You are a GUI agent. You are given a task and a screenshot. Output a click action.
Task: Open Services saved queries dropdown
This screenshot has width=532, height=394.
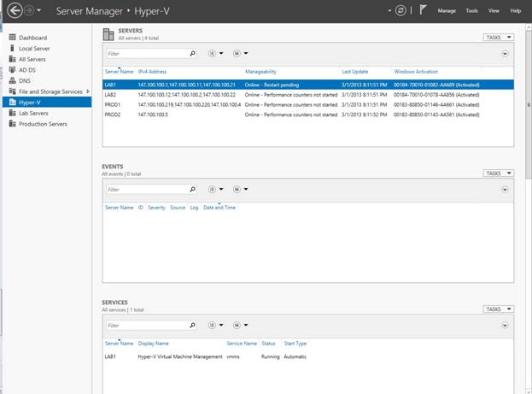pos(240,325)
